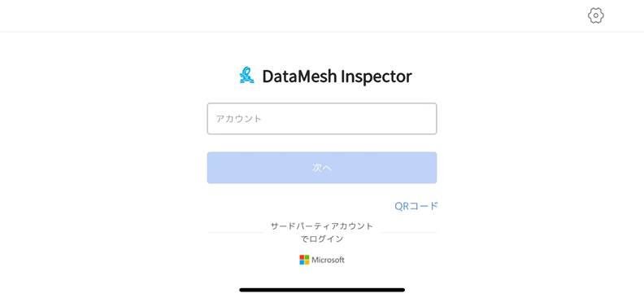This screenshot has height=298, width=644.
Task: Click the empty top header bar area
Action: (288, 15)
